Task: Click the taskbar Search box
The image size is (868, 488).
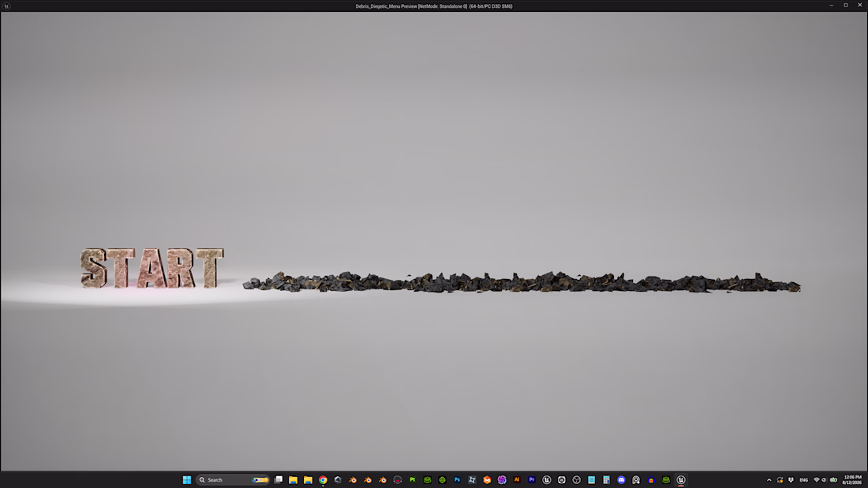Action: 233,479
